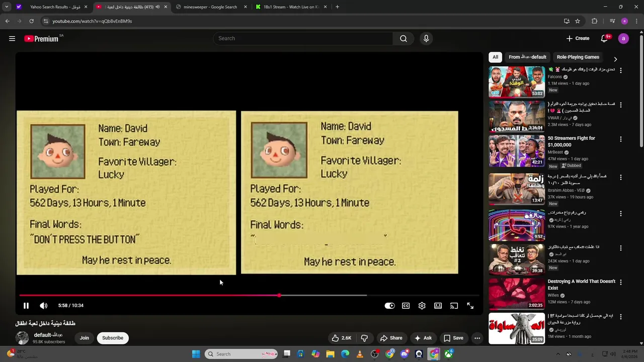Viewport: 644px width, 362px height.
Task: Open File Explorer from taskbar
Action: pos(330,354)
